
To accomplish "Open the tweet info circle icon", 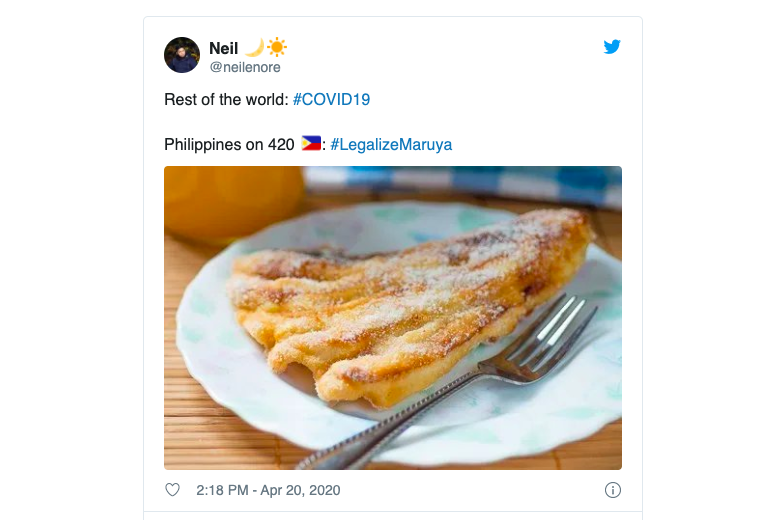I will pos(613,490).
